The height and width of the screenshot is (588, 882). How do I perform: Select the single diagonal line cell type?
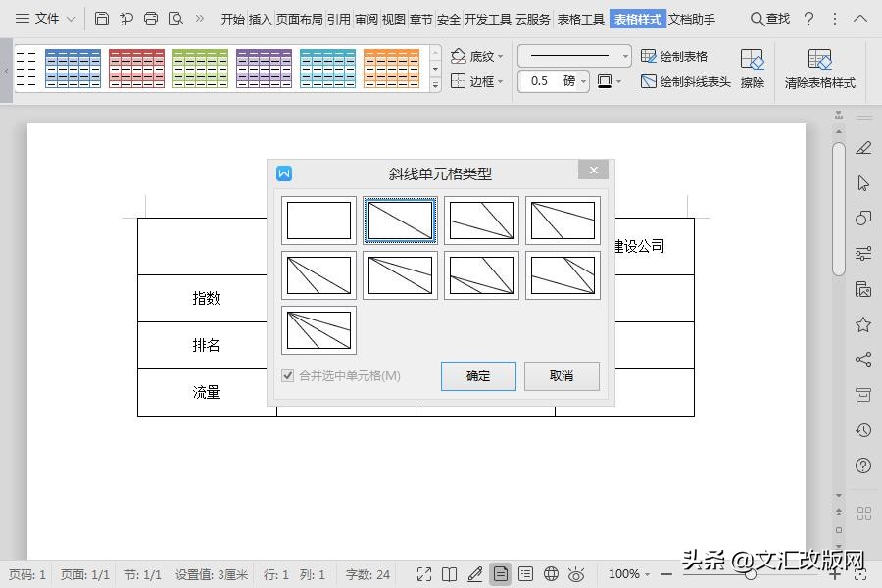(x=399, y=220)
